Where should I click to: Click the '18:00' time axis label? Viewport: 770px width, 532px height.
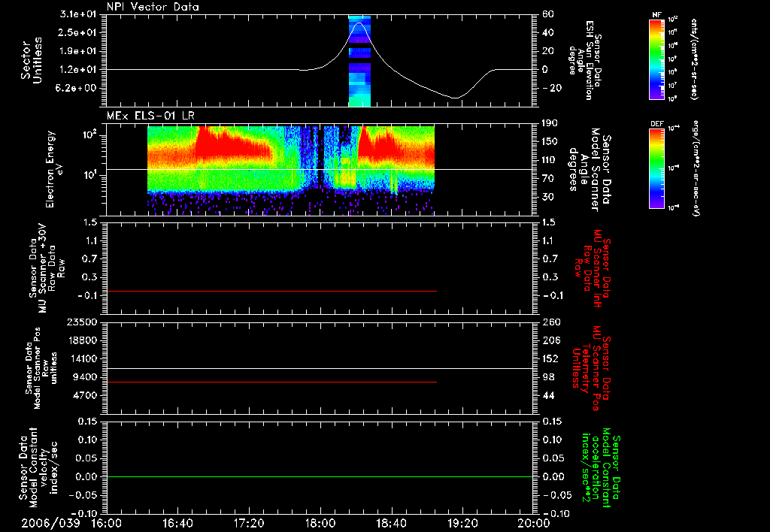click(x=320, y=523)
